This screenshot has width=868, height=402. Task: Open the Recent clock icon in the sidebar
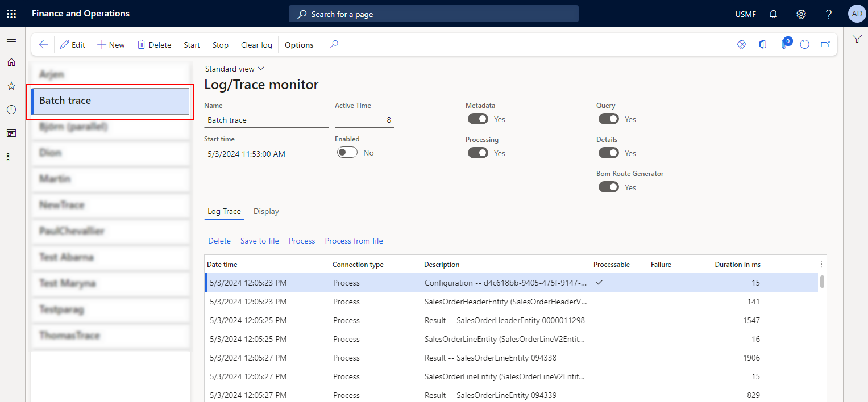pyautogui.click(x=11, y=110)
